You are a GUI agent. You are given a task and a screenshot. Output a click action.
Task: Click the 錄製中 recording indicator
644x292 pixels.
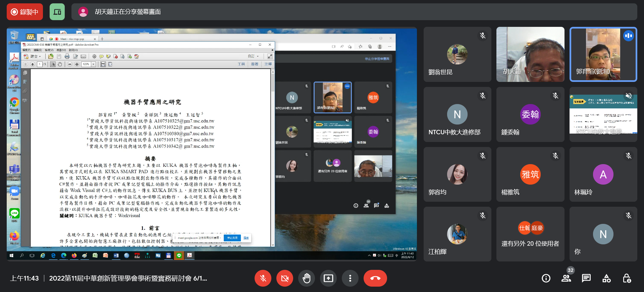point(25,12)
